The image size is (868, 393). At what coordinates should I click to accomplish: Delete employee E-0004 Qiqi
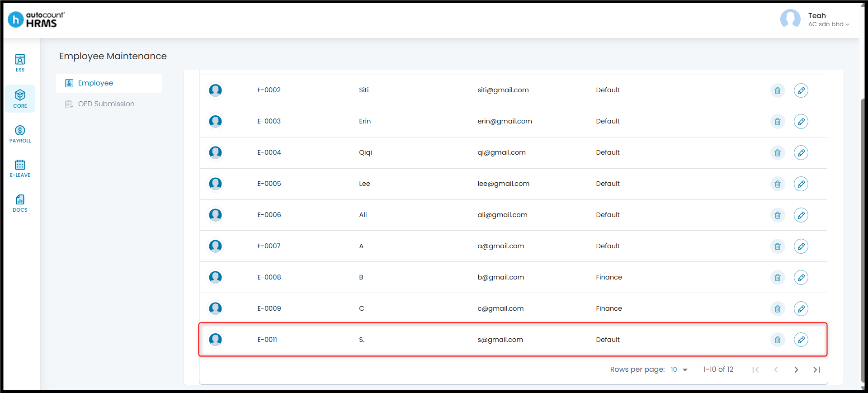coord(778,153)
